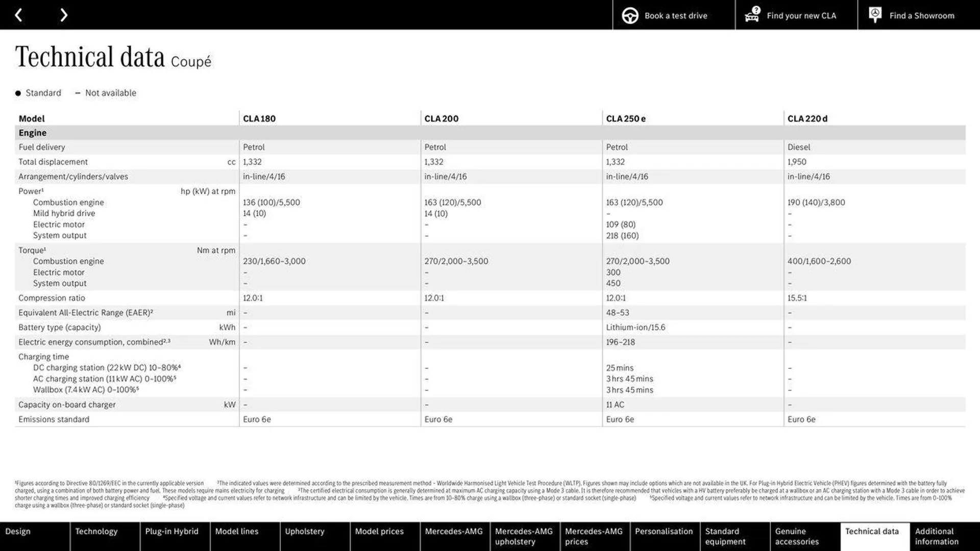Click the Lithium-ion/15.6 battery value
The image size is (980, 551).
635,328
